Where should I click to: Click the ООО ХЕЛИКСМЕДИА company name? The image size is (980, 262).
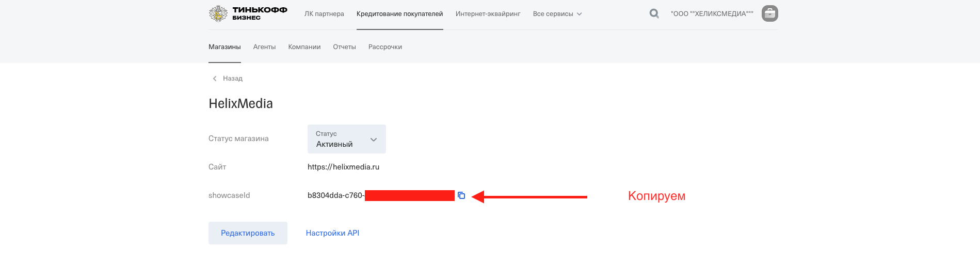point(712,14)
